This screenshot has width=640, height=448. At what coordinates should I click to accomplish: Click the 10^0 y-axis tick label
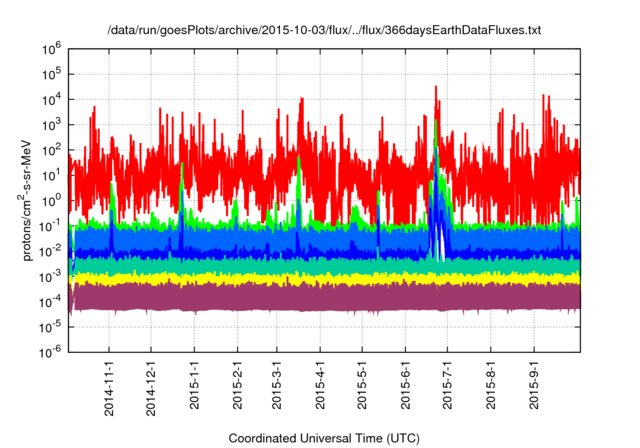[51, 201]
